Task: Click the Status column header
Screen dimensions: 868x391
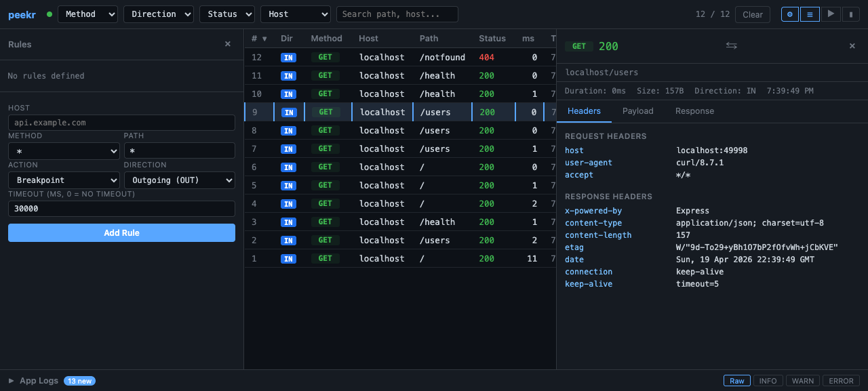Action: coord(492,39)
